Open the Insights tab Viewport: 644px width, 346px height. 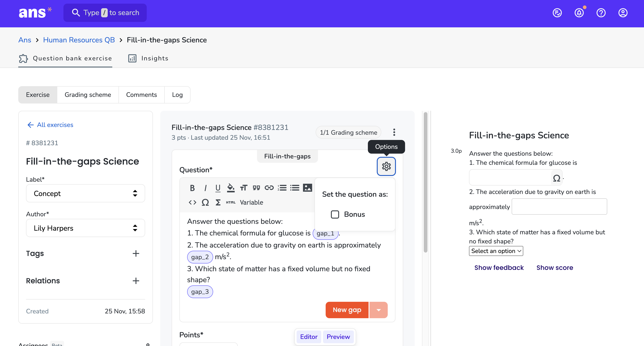click(148, 58)
